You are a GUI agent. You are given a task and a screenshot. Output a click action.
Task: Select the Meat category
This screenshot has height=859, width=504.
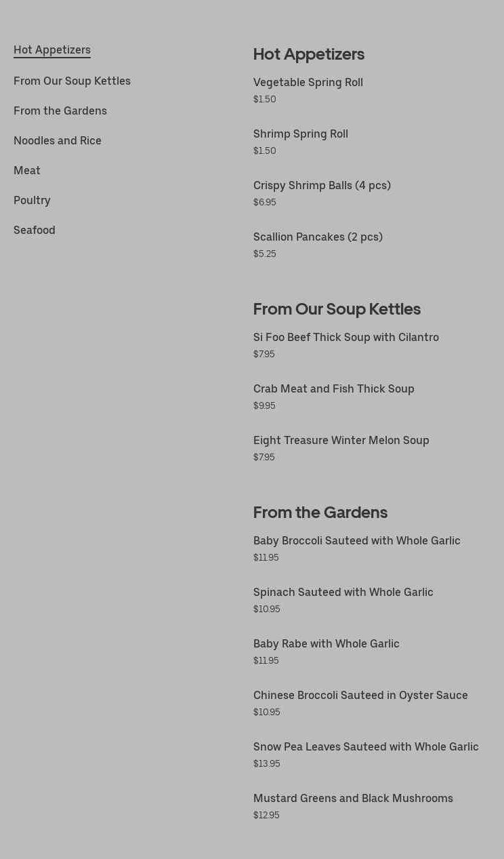pos(27,170)
